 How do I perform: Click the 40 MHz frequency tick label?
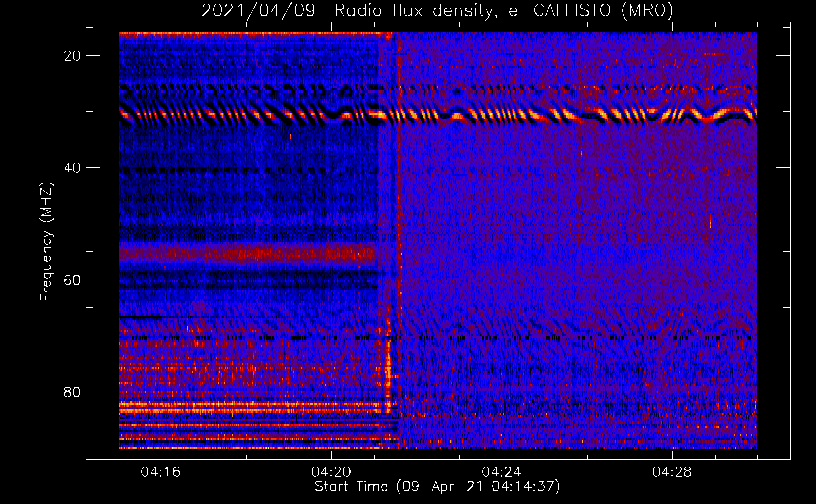72,168
